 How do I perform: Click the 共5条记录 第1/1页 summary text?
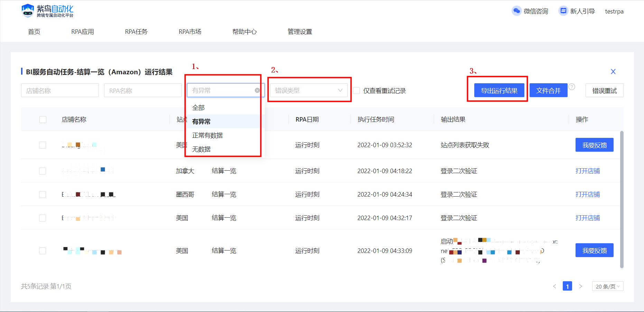point(46,286)
